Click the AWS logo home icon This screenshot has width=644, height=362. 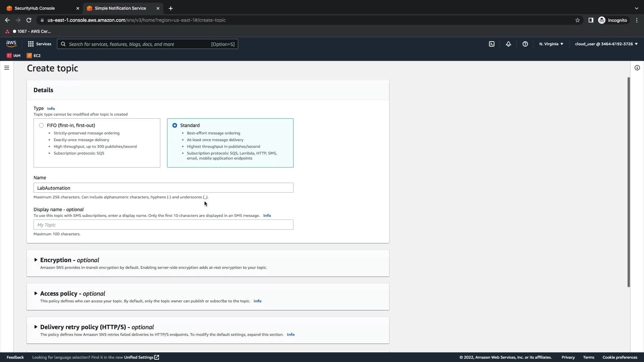(11, 44)
